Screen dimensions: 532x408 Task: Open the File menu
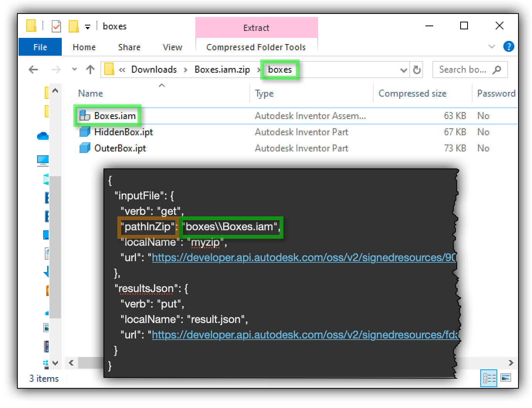pyautogui.click(x=40, y=47)
